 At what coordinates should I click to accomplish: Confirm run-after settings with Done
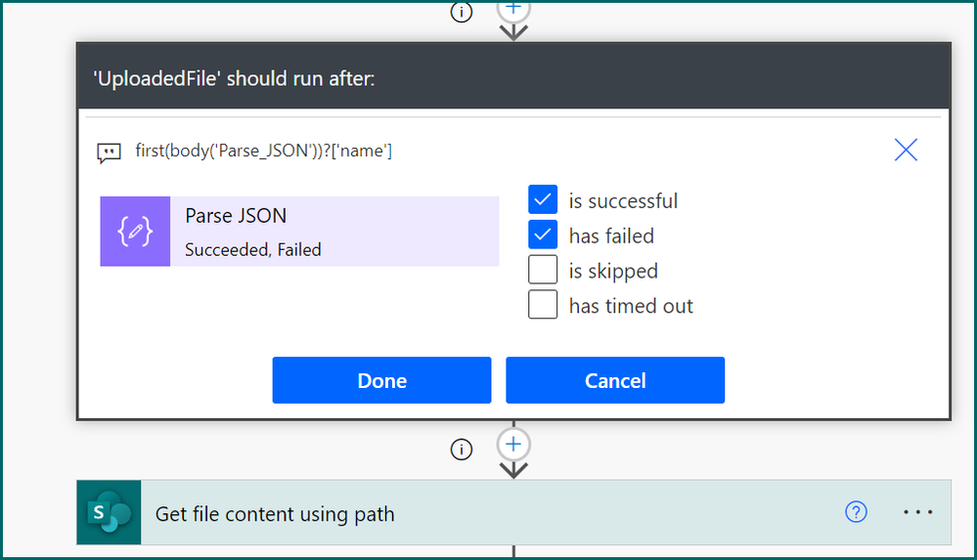[x=382, y=380]
